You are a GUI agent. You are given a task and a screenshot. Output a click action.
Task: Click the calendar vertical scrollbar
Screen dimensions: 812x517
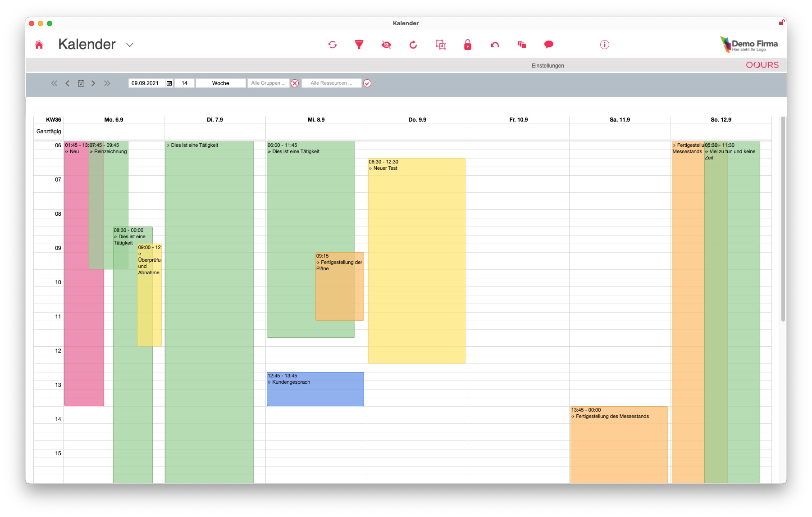click(x=783, y=219)
